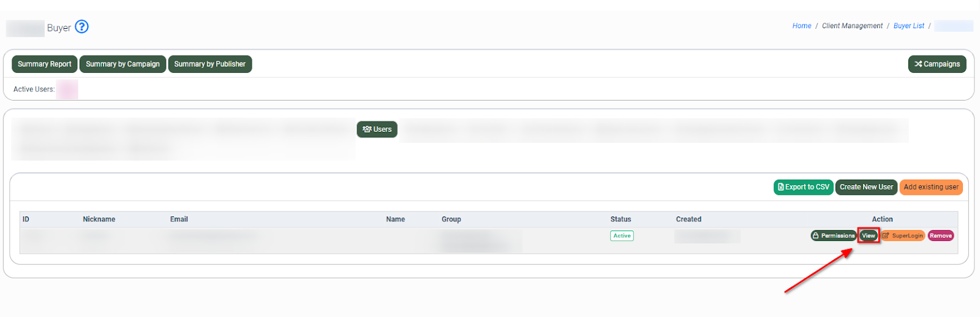Open Permissions for the listed user
980x317 pixels.
click(833, 235)
